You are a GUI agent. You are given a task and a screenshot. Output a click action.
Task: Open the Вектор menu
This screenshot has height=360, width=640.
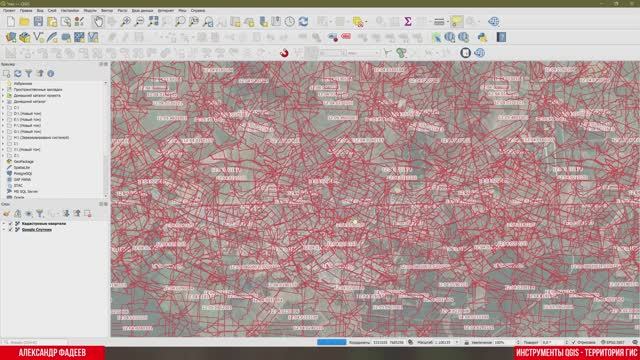[107, 10]
